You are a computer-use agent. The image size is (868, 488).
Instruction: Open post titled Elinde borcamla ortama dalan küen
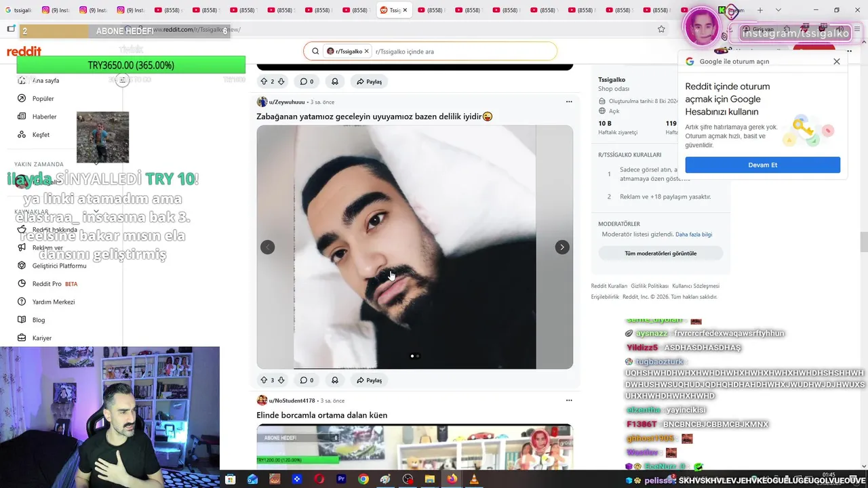[x=322, y=415]
